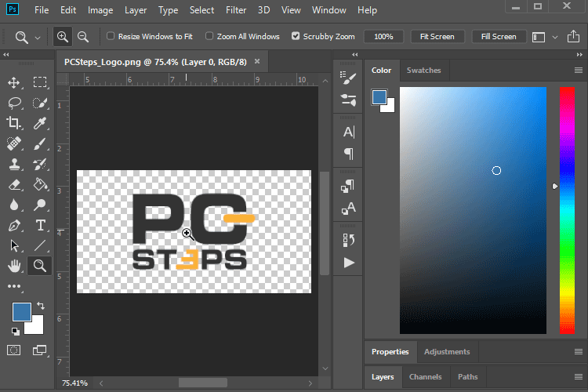Change the screen mode
588x392 pixels.
pos(40,350)
